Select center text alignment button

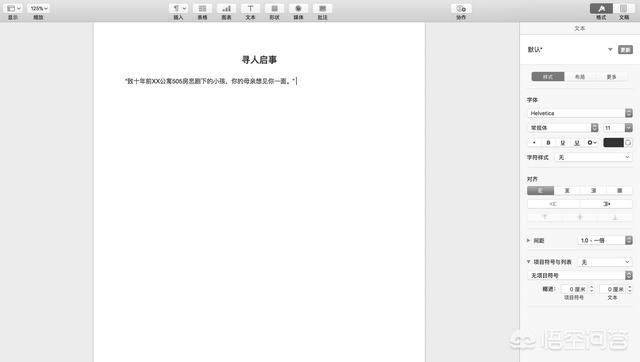coord(567,191)
